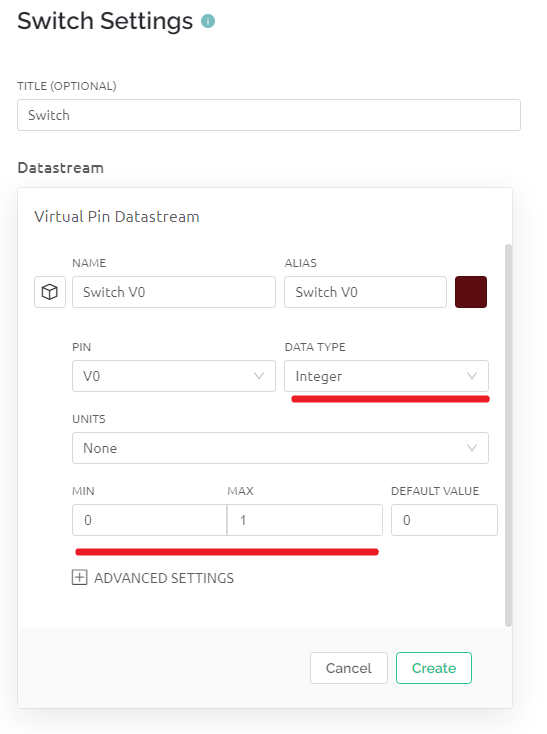Screen dimensions: 547x734
Task: Focus the Alias field Switch V0
Action: pos(365,292)
